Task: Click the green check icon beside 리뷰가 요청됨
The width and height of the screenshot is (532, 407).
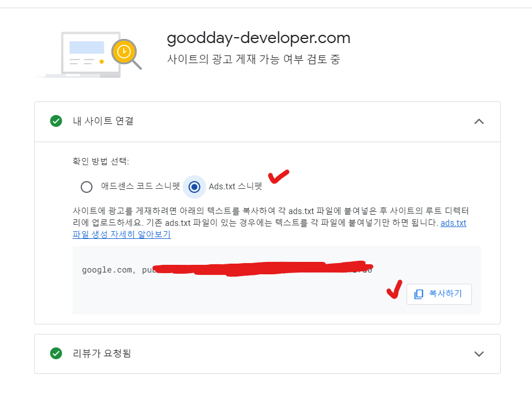Action: 56,353
